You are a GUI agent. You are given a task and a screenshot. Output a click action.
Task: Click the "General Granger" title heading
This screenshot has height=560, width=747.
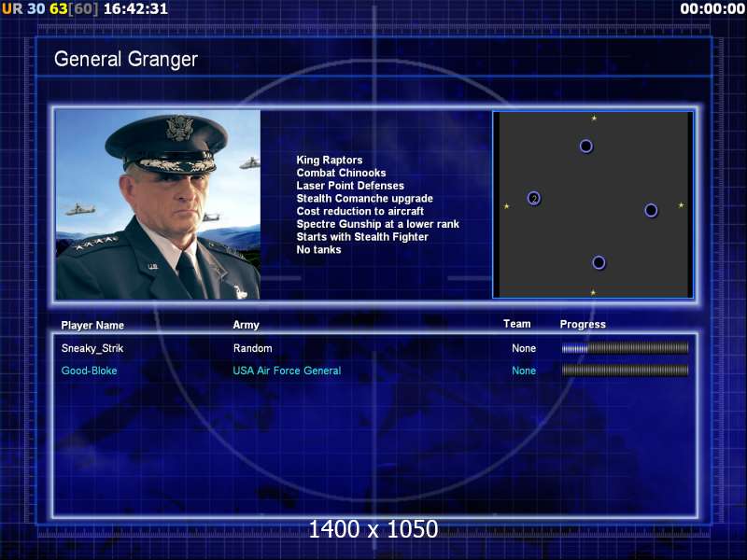[x=126, y=59]
